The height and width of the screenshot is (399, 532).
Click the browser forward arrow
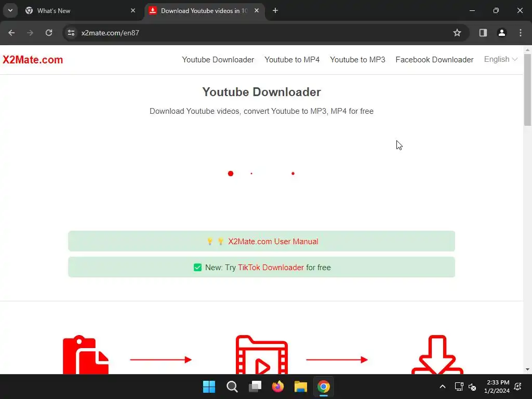(x=30, y=33)
